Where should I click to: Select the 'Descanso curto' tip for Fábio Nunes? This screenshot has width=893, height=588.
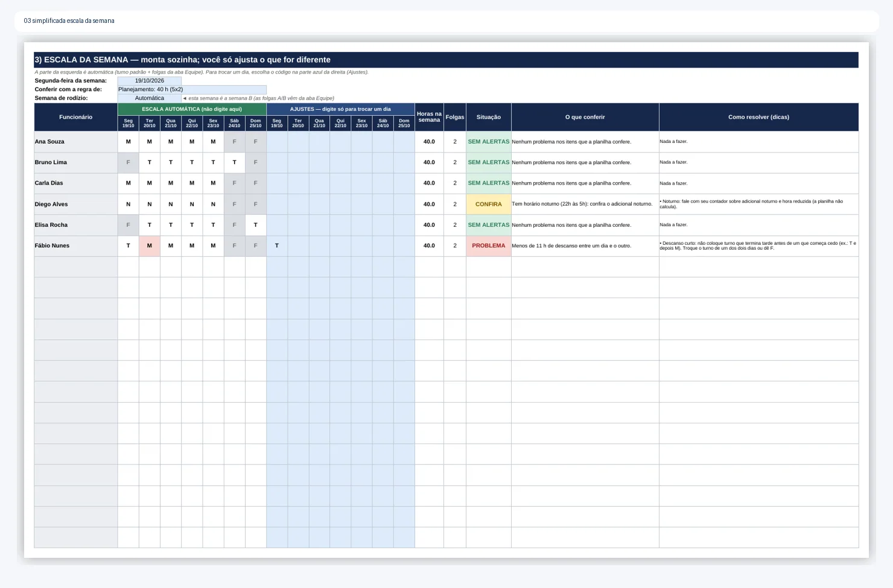(x=758, y=246)
